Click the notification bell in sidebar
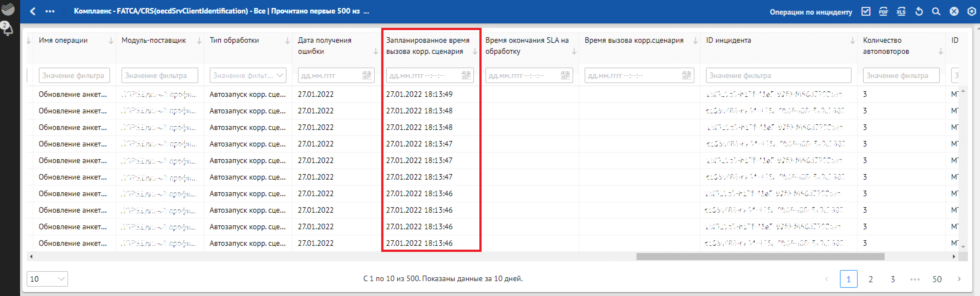The width and height of the screenshot is (980, 296). pyautogui.click(x=8, y=29)
